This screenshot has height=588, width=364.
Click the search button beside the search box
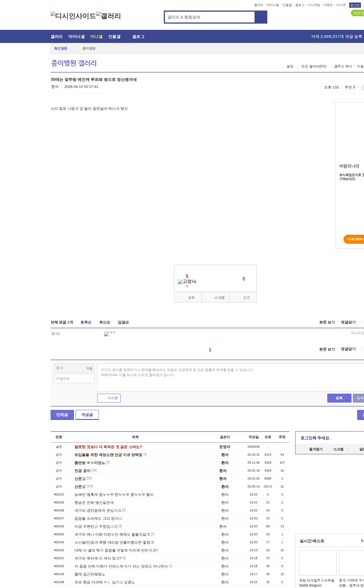coord(261,17)
